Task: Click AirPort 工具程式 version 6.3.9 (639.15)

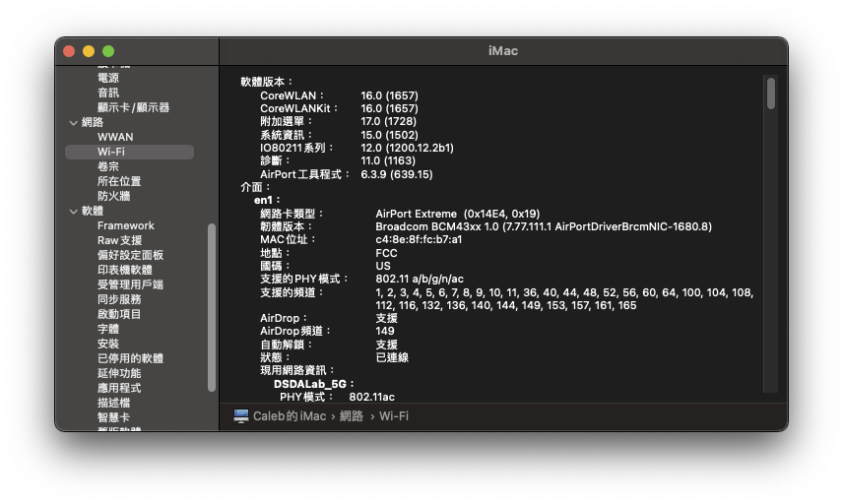Action: [x=397, y=174]
